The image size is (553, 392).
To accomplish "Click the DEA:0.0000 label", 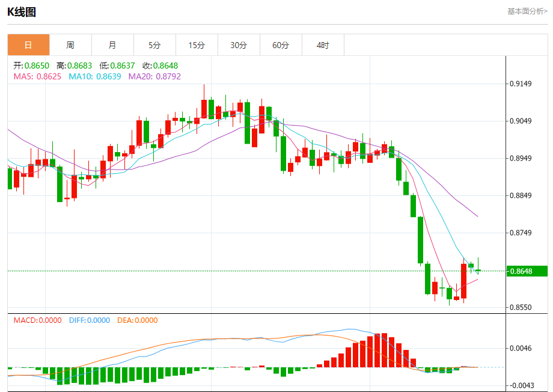I will (138, 320).
